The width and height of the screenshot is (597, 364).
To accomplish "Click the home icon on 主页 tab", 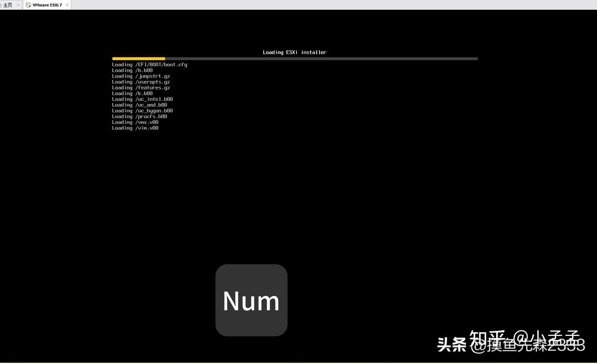I will click(x=1, y=5).
